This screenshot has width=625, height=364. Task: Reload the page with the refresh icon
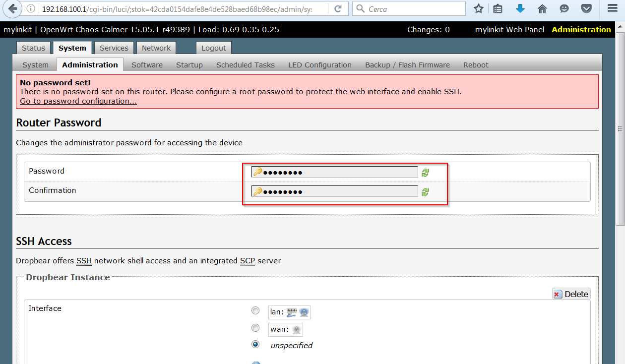coord(338,9)
